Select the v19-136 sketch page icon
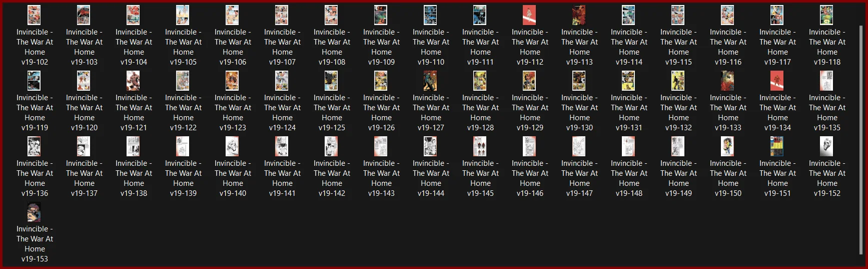 [x=34, y=146]
